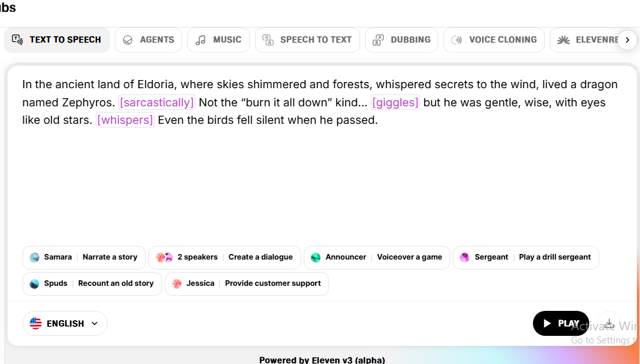The width and height of the screenshot is (640, 364).
Task: Click the Agents tab icon
Action: tap(128, 40)
